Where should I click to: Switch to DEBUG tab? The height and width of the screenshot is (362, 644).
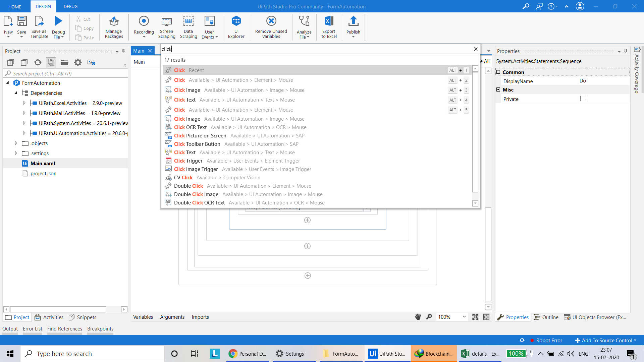point(70,6)
